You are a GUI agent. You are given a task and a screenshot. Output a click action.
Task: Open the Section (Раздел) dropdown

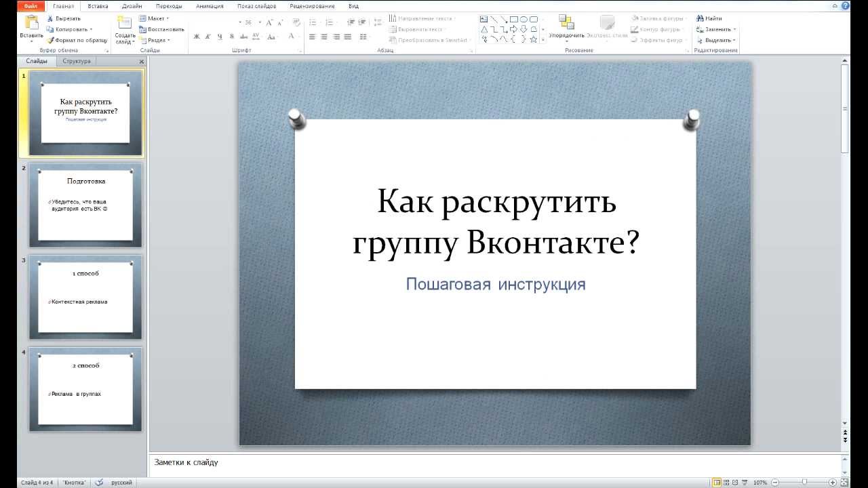[x=155, y=40]
